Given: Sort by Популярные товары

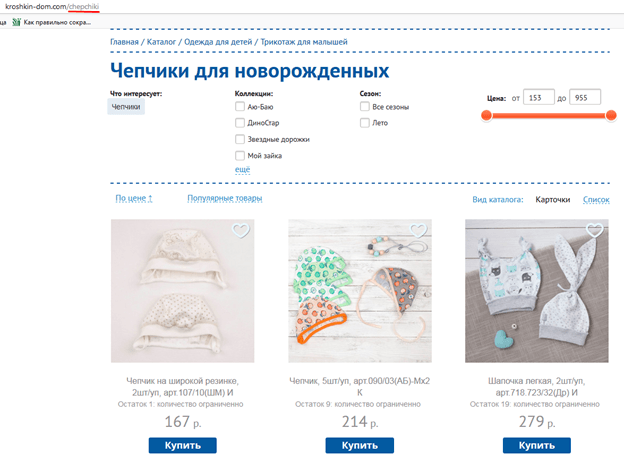Looking at the screenshot, I should point(225,198).
